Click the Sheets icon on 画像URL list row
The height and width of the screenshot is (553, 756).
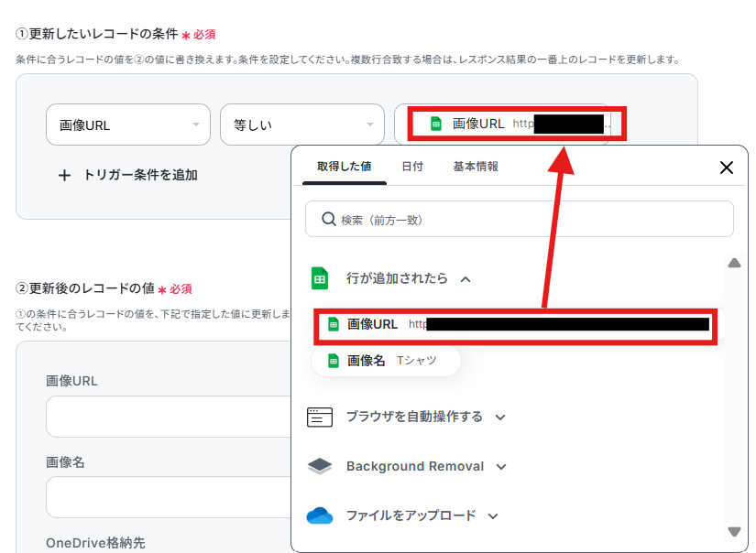click(334, 324)
